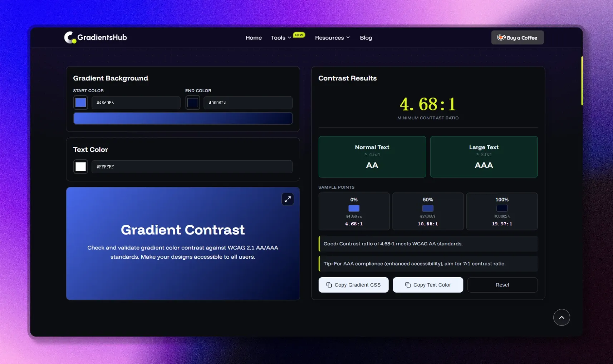Click the 100% sample point swatch

click(502, 208)
